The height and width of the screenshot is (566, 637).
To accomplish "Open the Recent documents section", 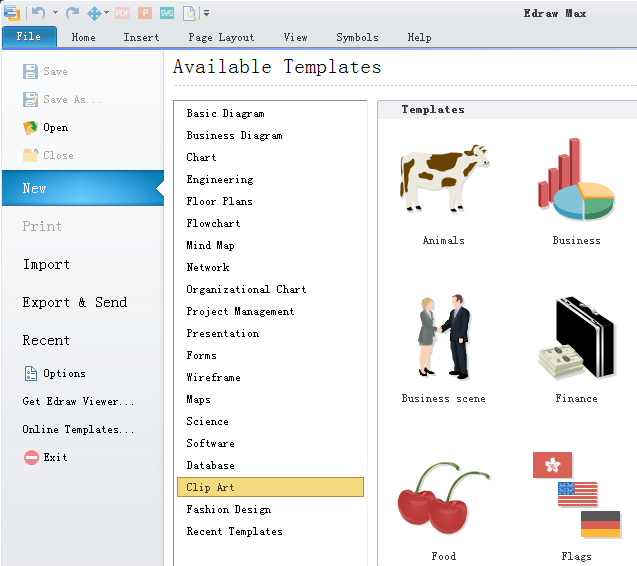I will pyautogui.click(x=46, y=340).
